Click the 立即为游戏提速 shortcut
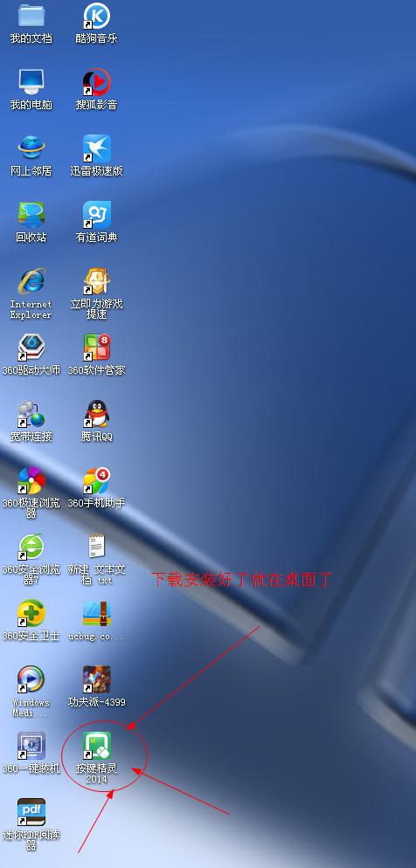This screenshot has height=868, width=416. (97, 281)
